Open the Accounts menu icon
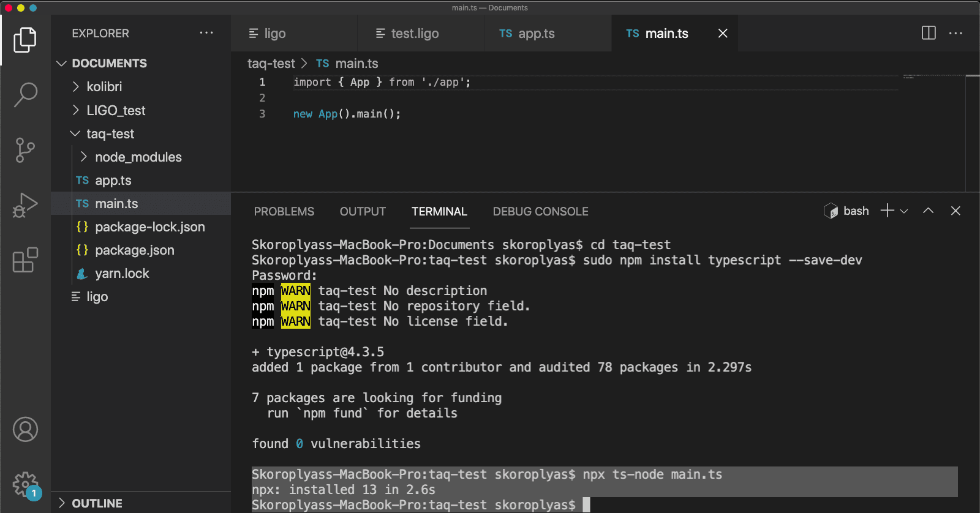Screen dimensions: 980x513 click(x=25, y=429)
